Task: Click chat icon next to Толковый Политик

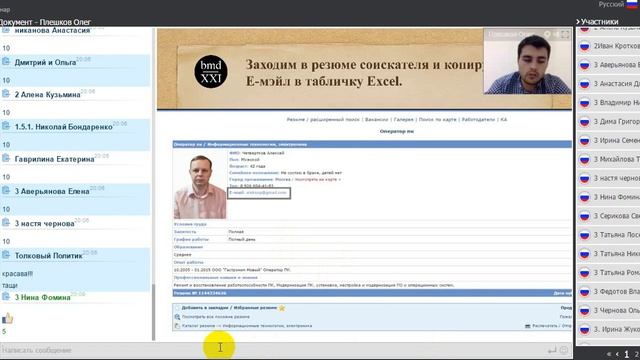Action: coord(6,256)
